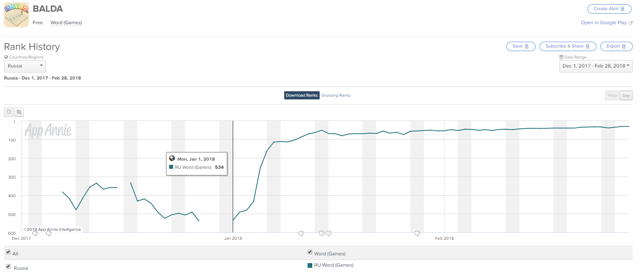Viewport: 644px width, 276px height.
Task: Click Subscribe & Share button
Action: pos(568,46)
